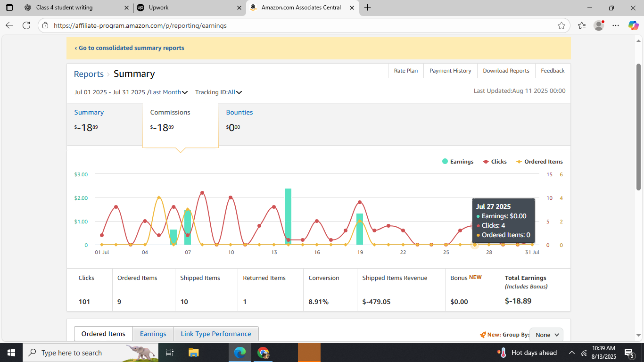
Task: Expand the Tracking ID: All dropdown
Action: coord(218,92)
